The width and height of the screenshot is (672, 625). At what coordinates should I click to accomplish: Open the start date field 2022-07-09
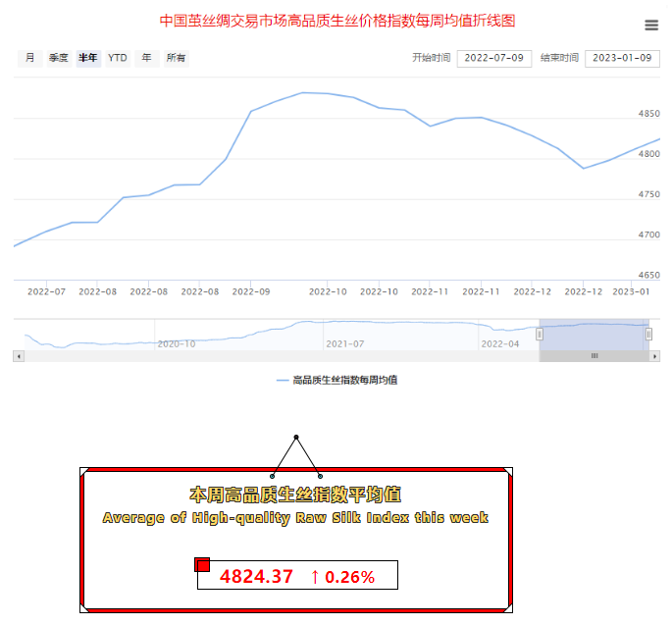494,59
